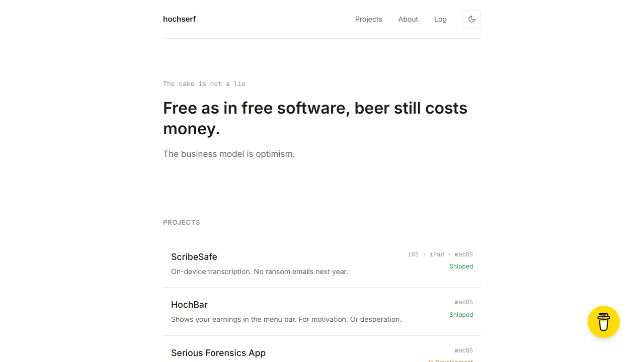
Task: Click the main headline about free software
Action: (x=315, y=118)
